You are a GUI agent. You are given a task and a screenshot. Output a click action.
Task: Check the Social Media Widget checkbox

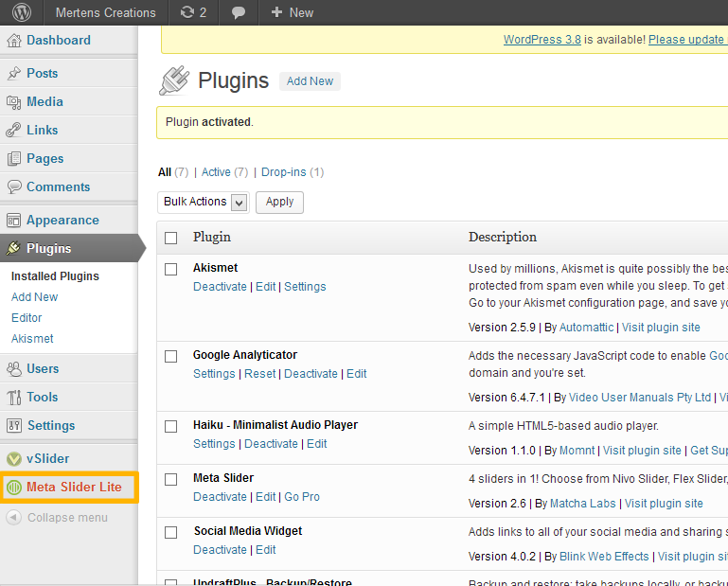[x=170, y=532]
